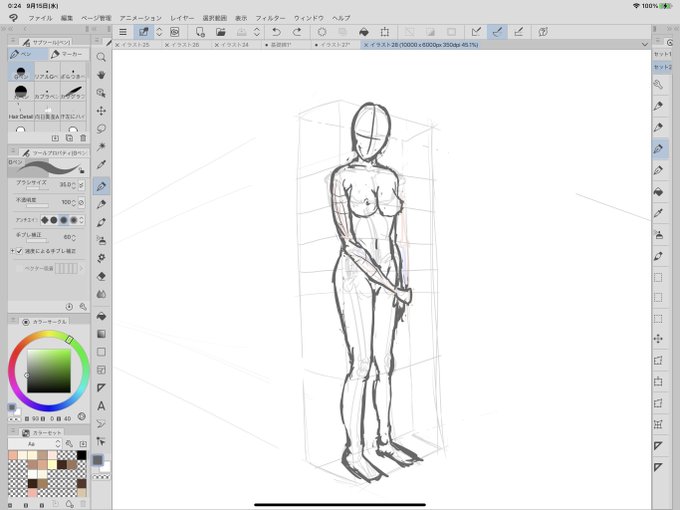The height and width of the screenshot is (510, 680).
Task: Select the Decoration tool
Action: (101, 258)
